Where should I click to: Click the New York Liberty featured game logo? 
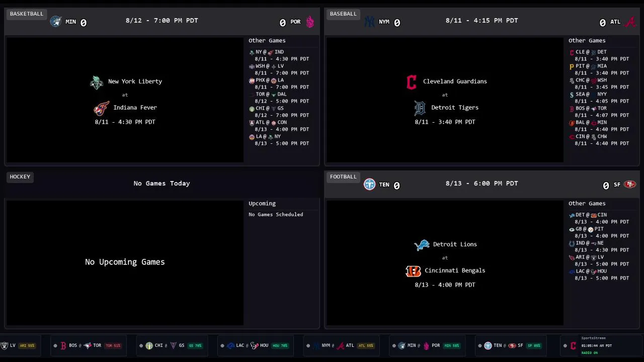coord(97,82)
